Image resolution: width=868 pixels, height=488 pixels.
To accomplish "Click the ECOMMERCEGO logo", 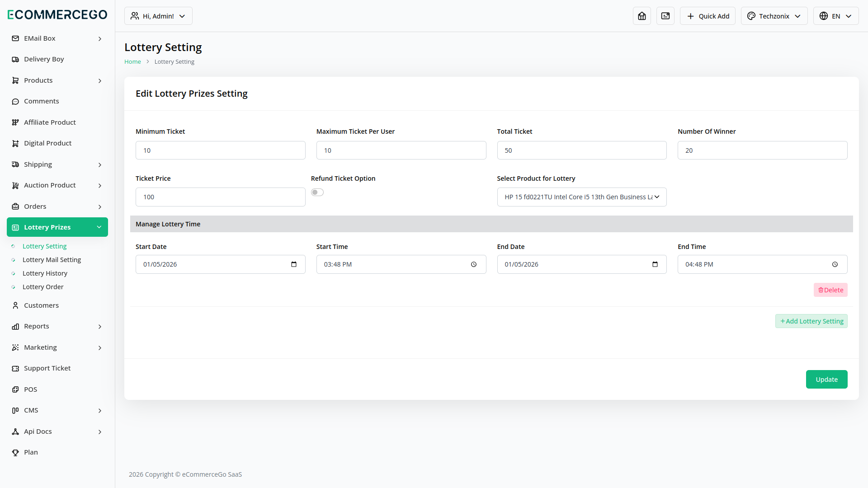I will click(57, 15).
